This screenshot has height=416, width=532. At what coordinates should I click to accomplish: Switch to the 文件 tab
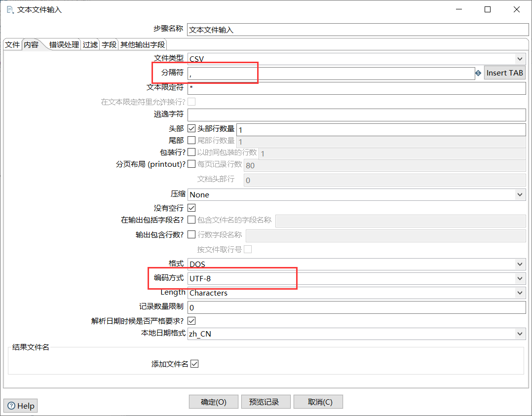pos(12,45)
